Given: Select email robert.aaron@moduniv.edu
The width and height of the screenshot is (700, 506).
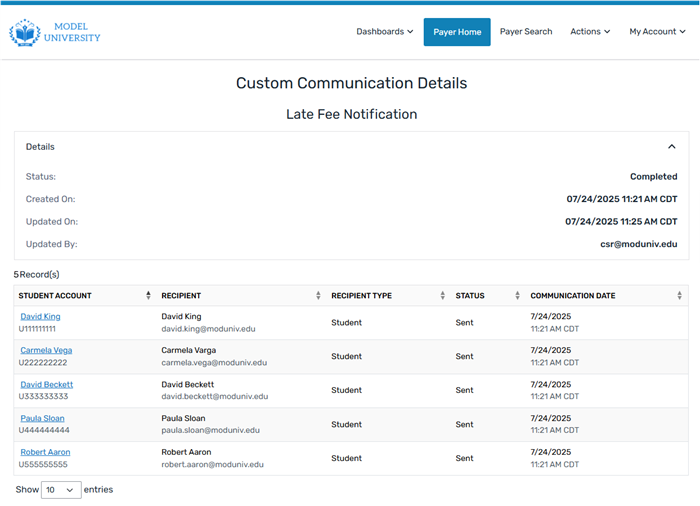Looking at the screenshot, I should pos(212,464).
